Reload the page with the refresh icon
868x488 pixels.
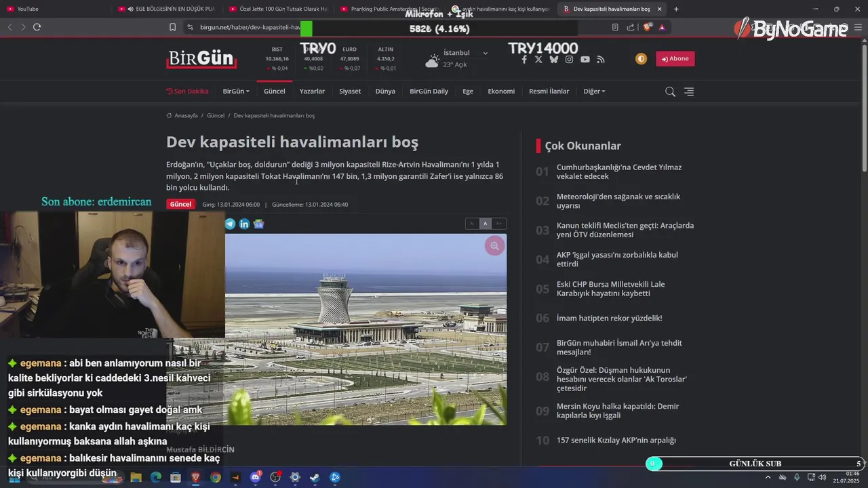(37, 27)
